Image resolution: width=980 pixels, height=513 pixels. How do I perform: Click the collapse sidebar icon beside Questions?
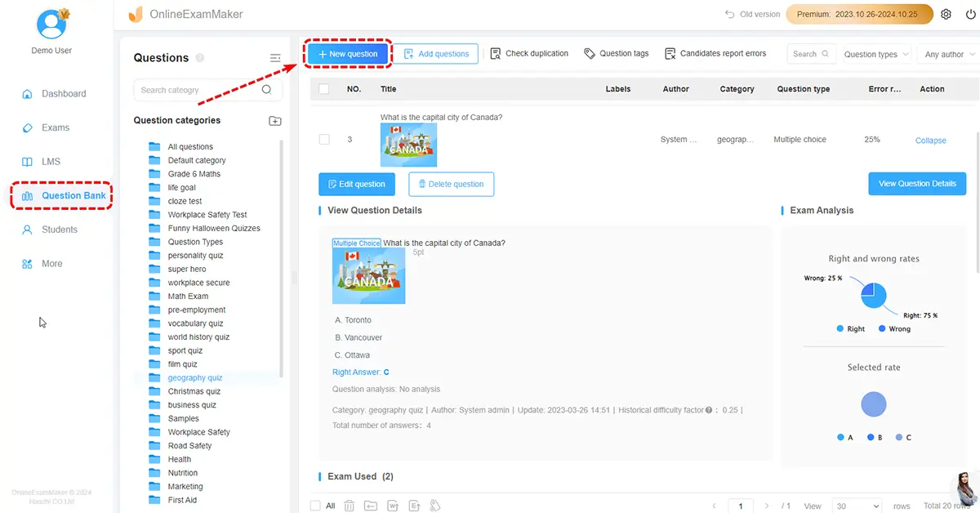pyautogui.click(x=275, y=58)
